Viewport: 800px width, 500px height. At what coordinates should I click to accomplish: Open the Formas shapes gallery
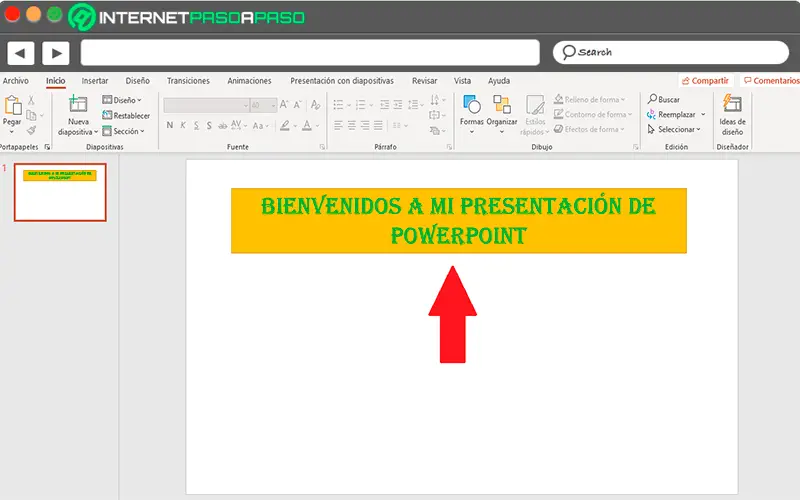[471, 106]
